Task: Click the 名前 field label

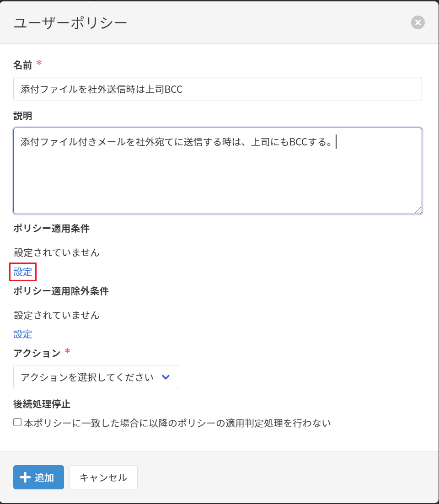Action: pos(23,65)
